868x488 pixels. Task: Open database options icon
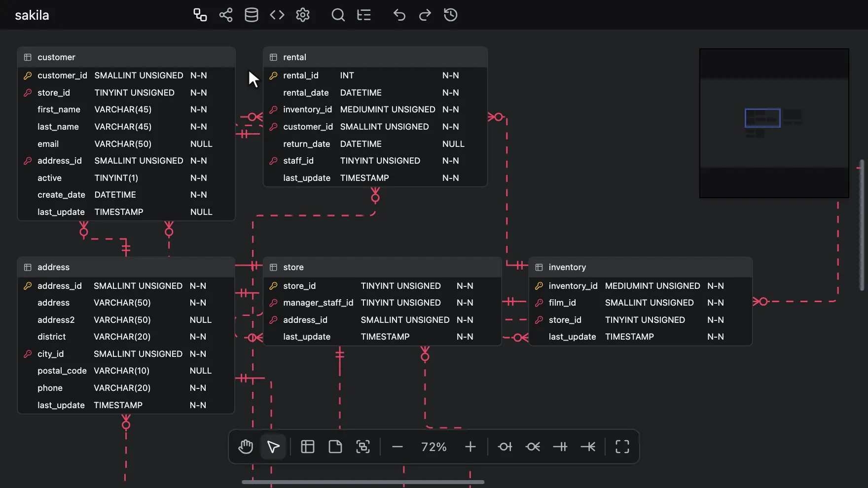(252, 15)
